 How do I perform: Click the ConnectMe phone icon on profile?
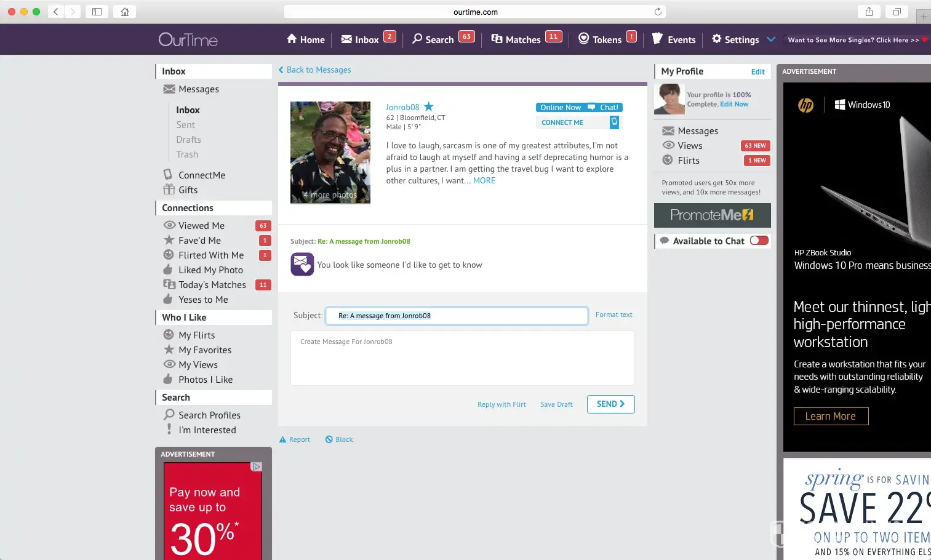tap(613, 122)
